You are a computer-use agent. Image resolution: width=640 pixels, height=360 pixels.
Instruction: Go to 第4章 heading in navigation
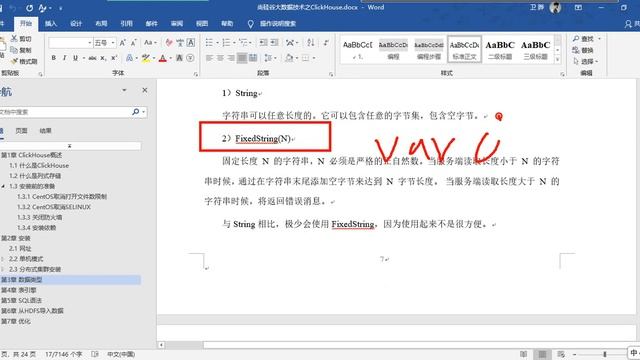tap(19, 290)
